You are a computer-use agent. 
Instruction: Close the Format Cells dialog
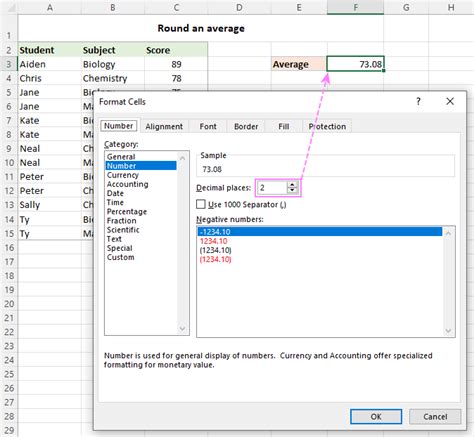coord(450,101)
